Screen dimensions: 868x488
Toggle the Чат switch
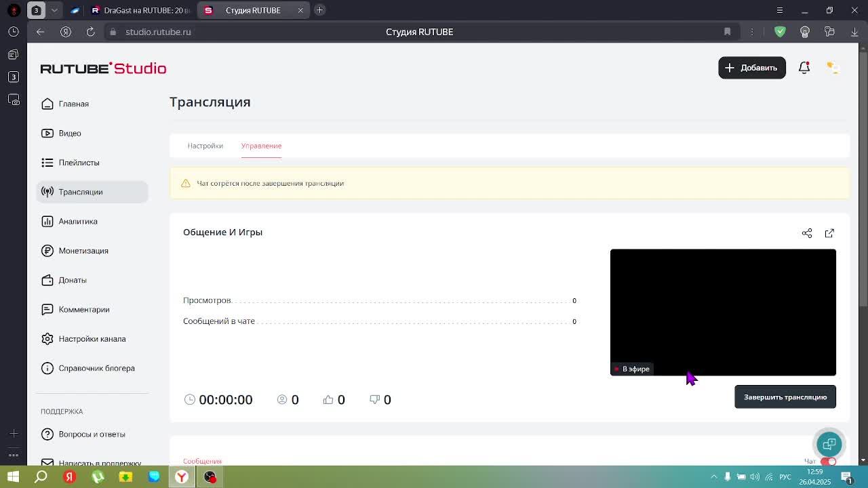pyautogui.click(x=829, y=462)
